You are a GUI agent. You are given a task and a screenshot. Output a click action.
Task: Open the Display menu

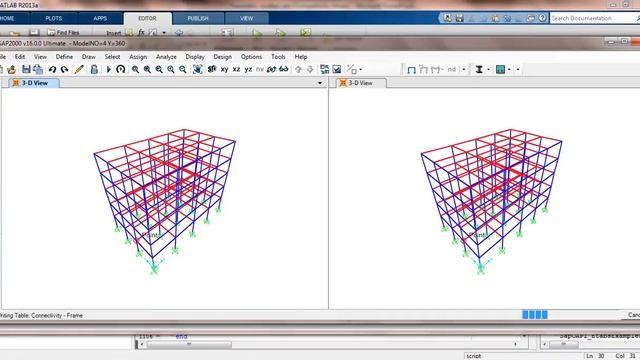195,57
